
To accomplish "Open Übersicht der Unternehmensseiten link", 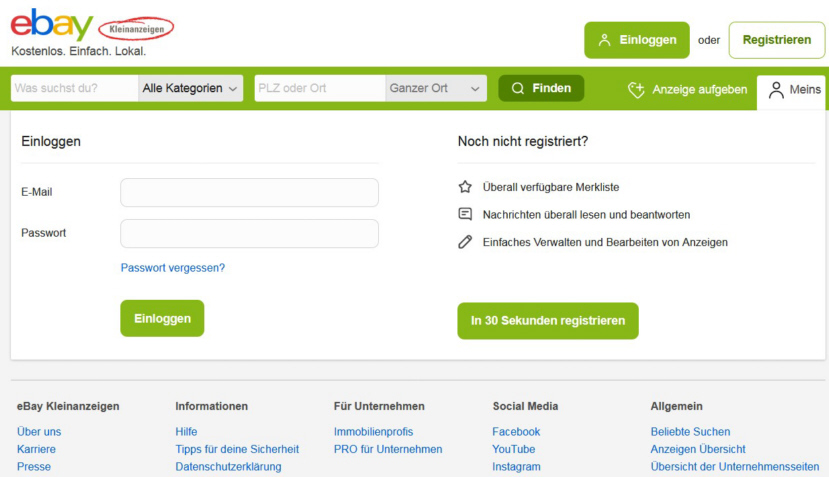I will (735, 466).
